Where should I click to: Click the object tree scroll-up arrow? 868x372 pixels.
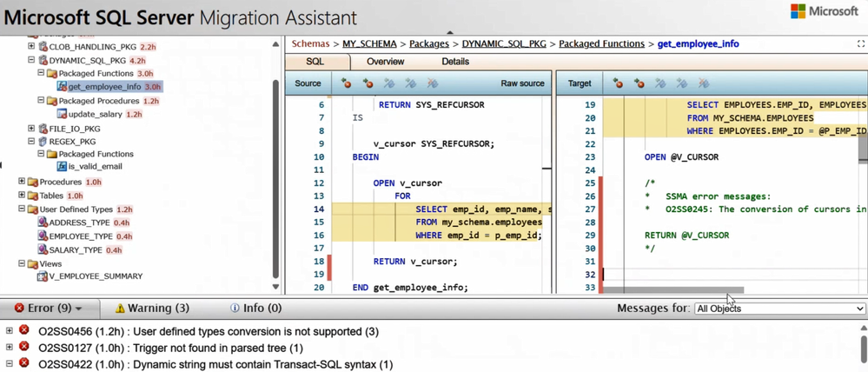coord(276,44)
